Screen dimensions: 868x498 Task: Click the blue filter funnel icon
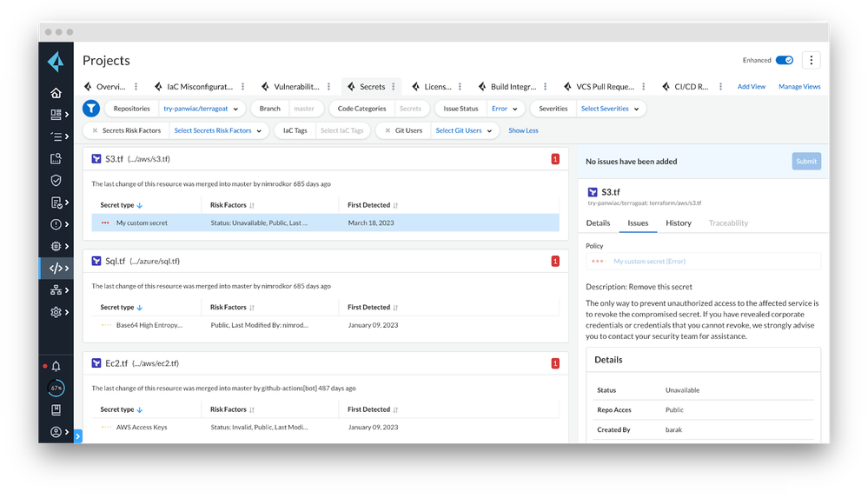click(91, 109)
